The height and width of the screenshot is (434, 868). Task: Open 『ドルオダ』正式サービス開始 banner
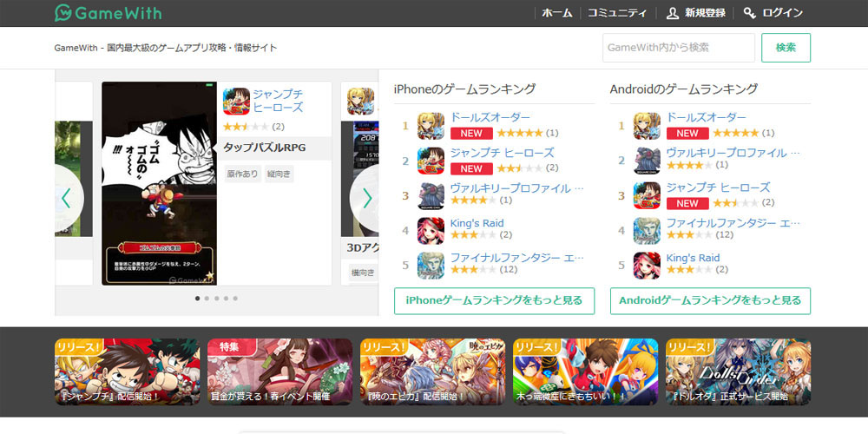click(x=739, y=372)
